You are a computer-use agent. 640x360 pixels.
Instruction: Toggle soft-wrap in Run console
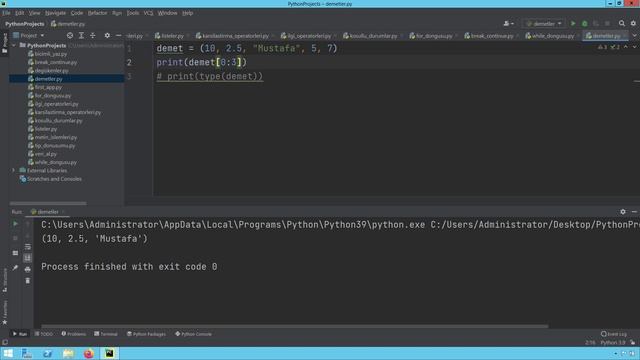[27, 247]
